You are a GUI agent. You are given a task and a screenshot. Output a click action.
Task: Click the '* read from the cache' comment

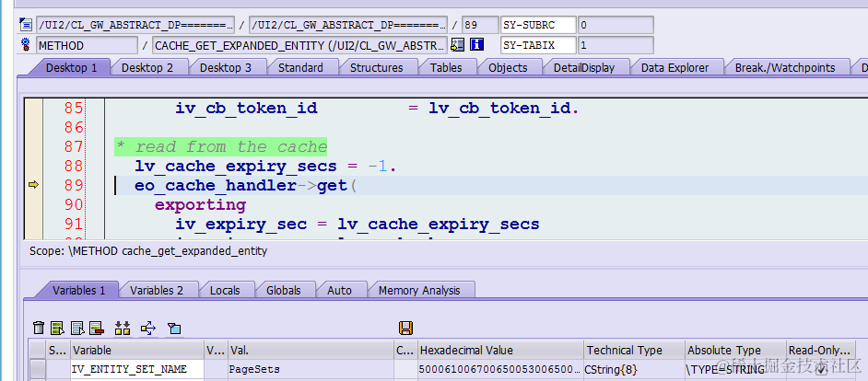221,147
